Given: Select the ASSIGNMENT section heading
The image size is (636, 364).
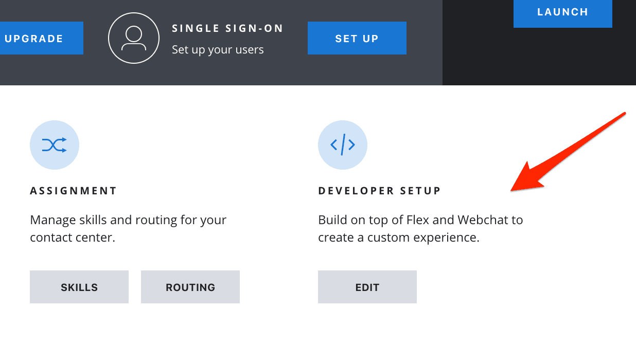Looking at the screenshot, I should point(73,190).
